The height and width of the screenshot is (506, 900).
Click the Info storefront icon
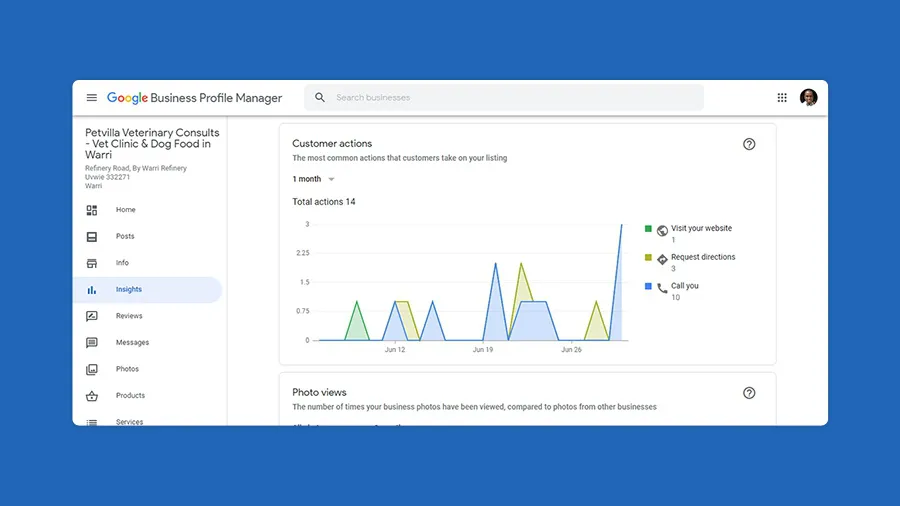92,263
